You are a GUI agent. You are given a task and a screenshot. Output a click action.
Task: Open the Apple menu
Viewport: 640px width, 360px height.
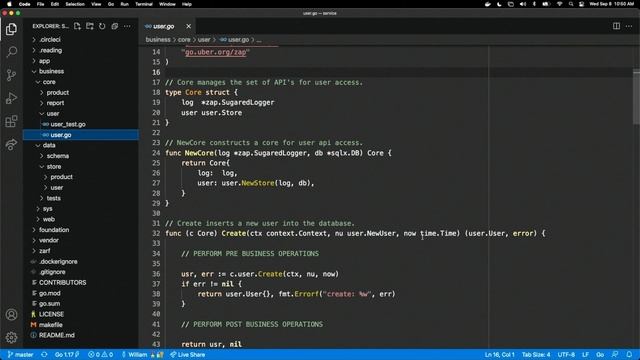9,4
